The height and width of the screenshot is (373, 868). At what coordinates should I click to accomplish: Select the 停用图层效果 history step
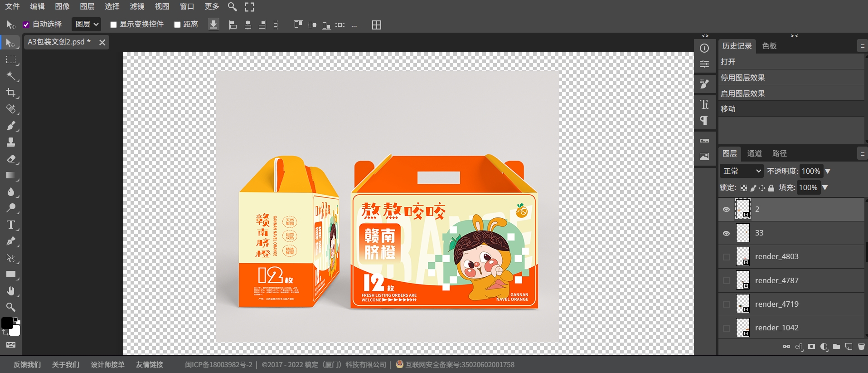tap(742, 78)
